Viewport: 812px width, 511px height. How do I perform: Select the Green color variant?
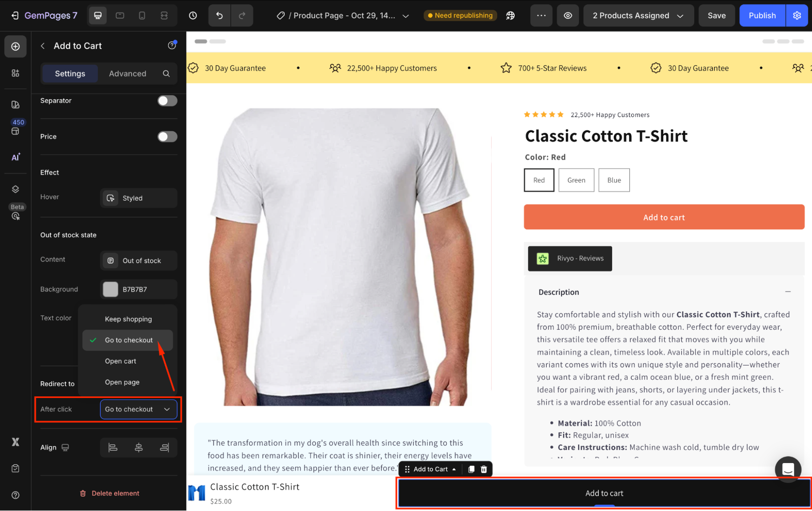(576, 180)
